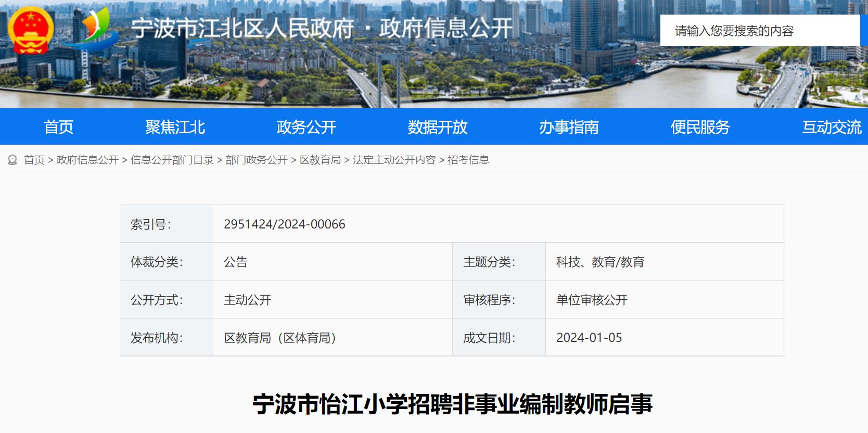Click the 主题分类 label cell
This screenshot has height=433, width=868.
pos(499,262)
